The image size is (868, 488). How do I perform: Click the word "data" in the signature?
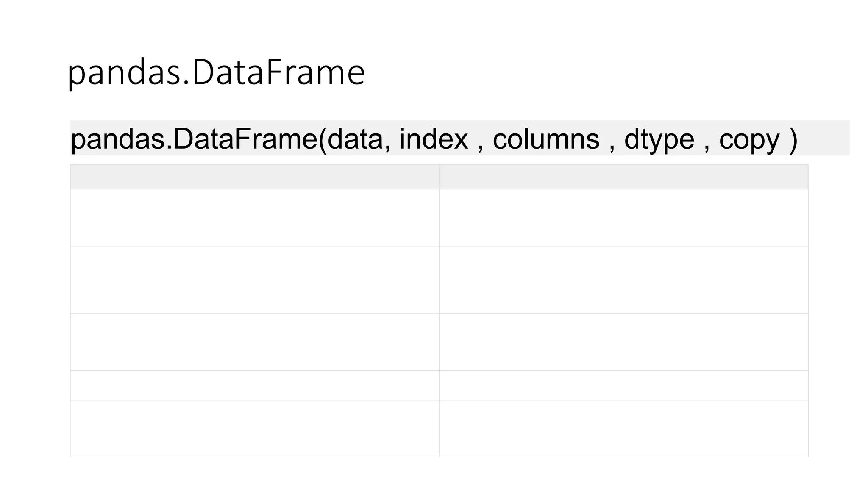pyautogui.click(x=355, y=139)
